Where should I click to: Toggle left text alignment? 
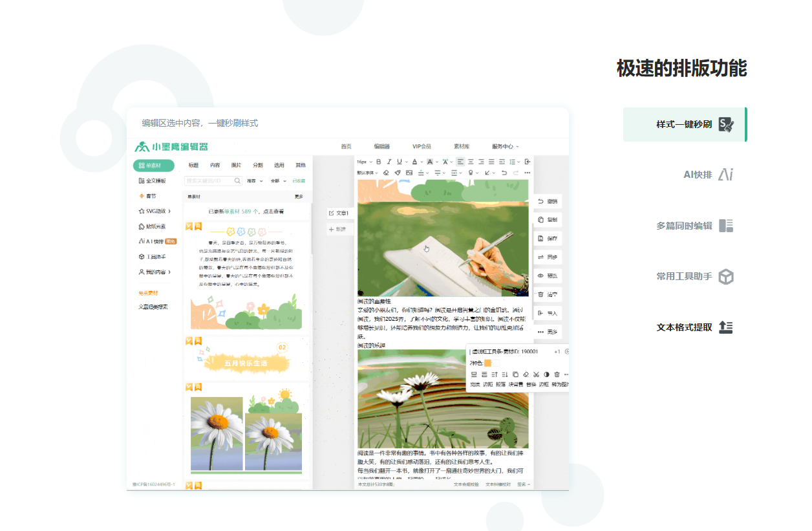pos(460,162)
